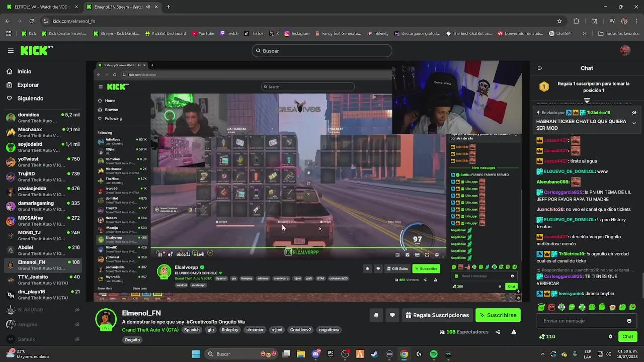The height and width of the screenshot is (362, 644).
Task: Open a new browser tab
Action: (x=168, y=7)
